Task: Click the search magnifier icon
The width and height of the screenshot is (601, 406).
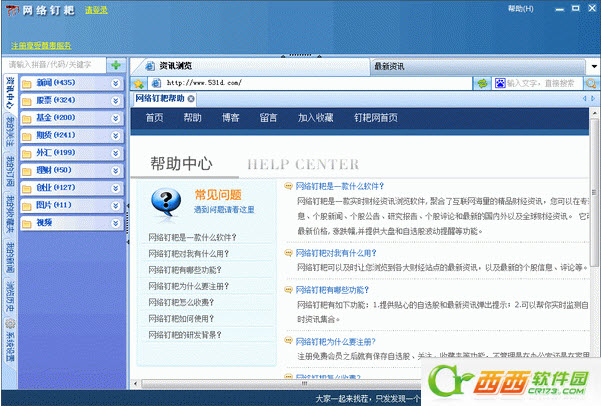Action: coord(591,83)
